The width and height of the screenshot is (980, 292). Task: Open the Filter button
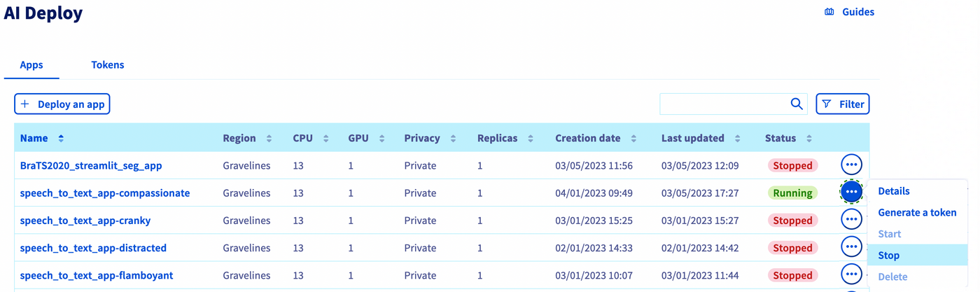[843, 104]
